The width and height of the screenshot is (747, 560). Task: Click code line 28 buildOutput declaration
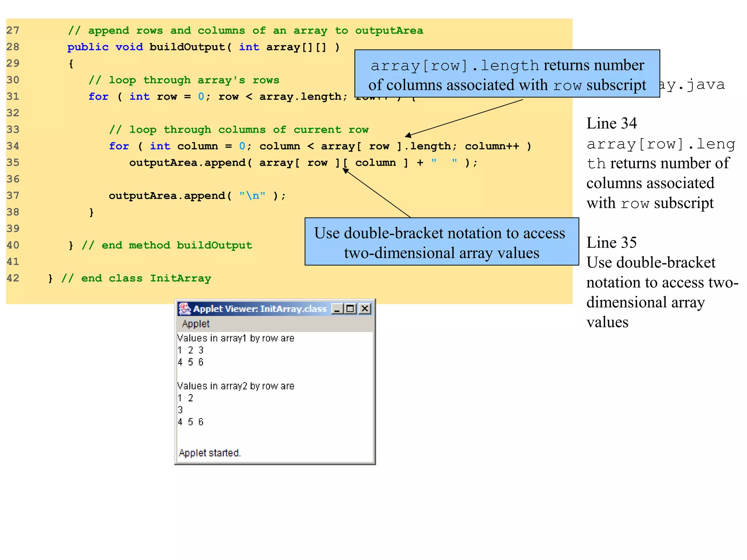204,47
